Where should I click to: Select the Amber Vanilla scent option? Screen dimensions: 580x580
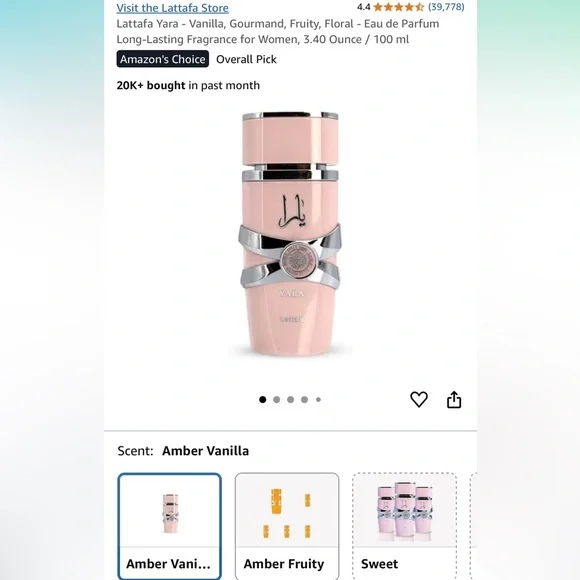[169, 526]
